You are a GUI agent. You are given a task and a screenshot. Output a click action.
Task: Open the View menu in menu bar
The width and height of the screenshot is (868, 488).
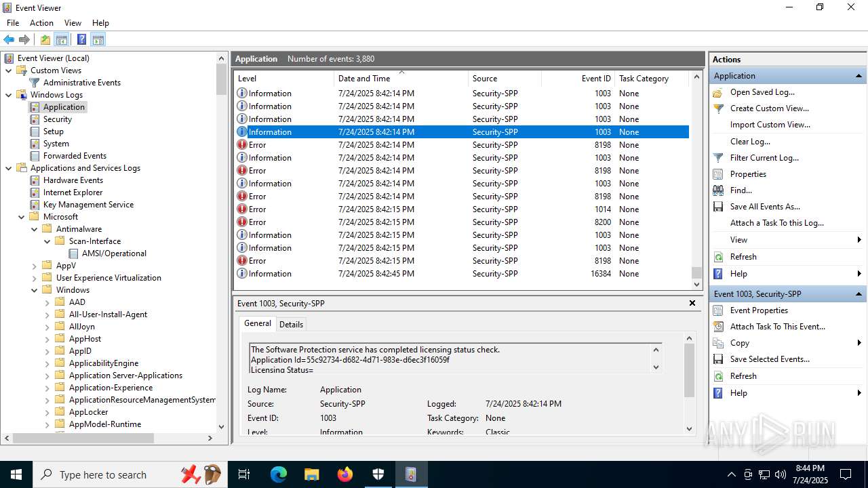73,23
